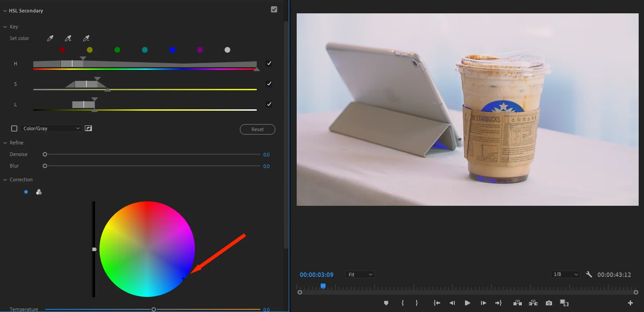Image resolution: width=644 pixels, height=312 pixels.
Task: Step forward one frame
Action: [x=483, y=303]
